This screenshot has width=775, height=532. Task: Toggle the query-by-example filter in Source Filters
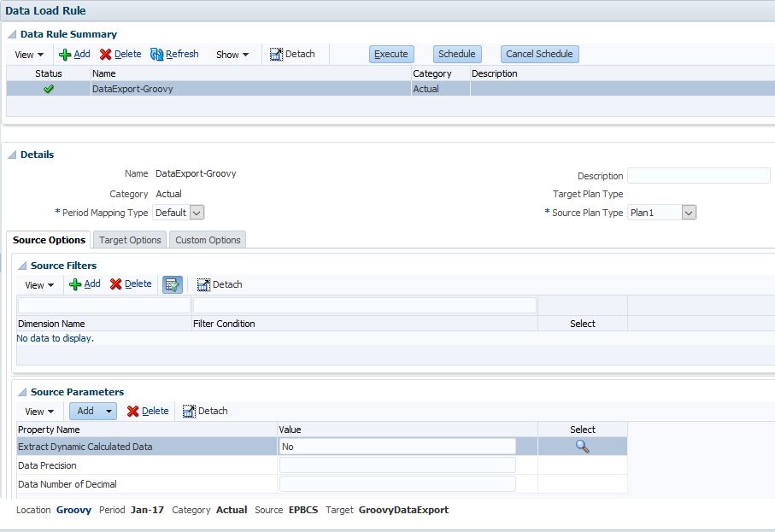[173, 284]
